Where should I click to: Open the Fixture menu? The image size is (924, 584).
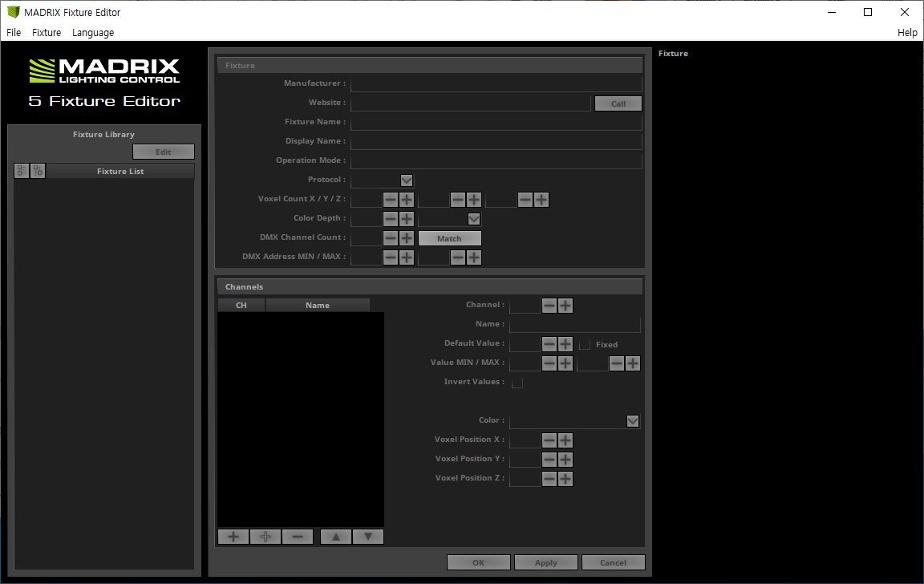click(47, 32)
